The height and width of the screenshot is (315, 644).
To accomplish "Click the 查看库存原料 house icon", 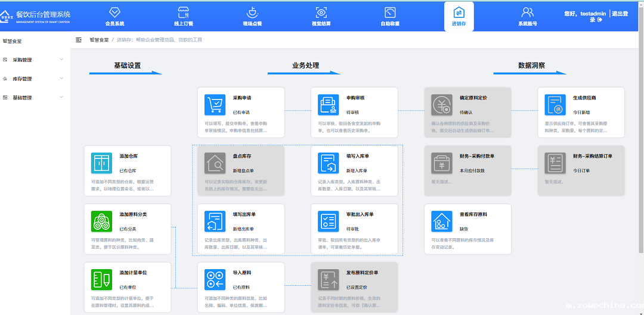I will click(x=441, y=221).
